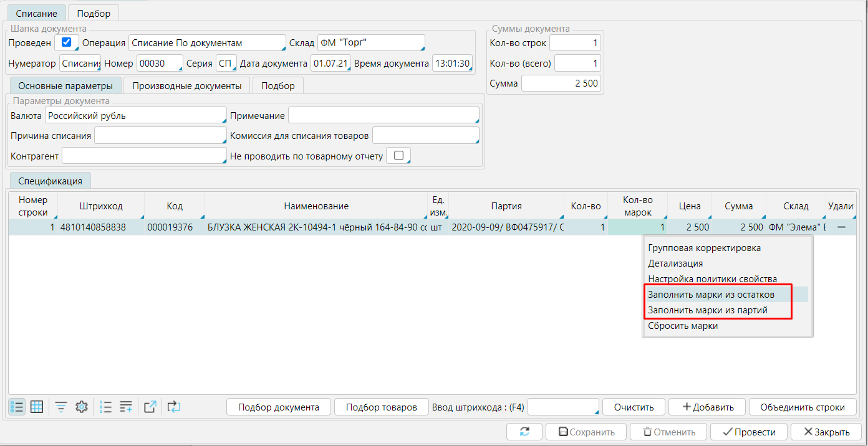Click the numbered list icon
The height and width of the screenshot is (446, 868).
[x=106, y=407]
